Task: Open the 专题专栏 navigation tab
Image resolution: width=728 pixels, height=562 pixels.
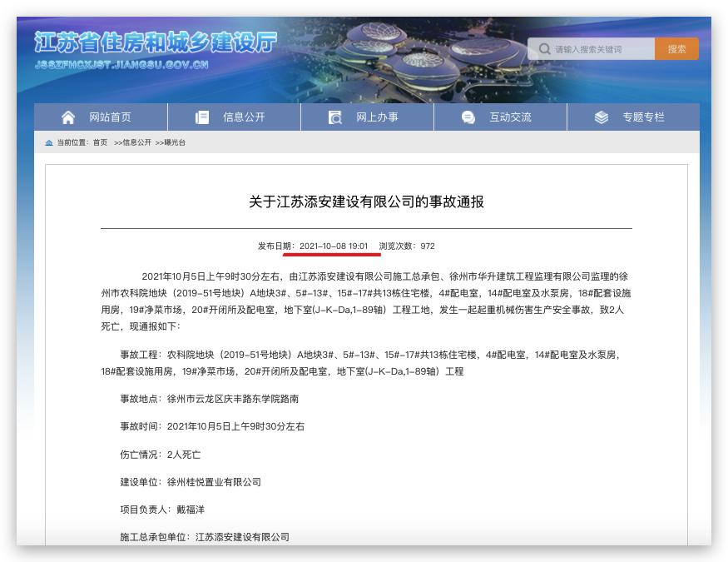Action: (x=633, y=117)
